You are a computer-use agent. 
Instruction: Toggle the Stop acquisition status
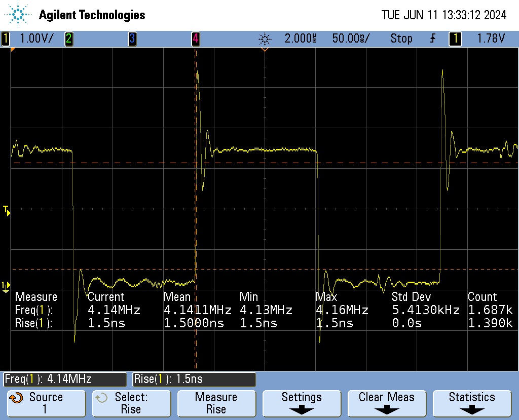click(x=401, y=39)
